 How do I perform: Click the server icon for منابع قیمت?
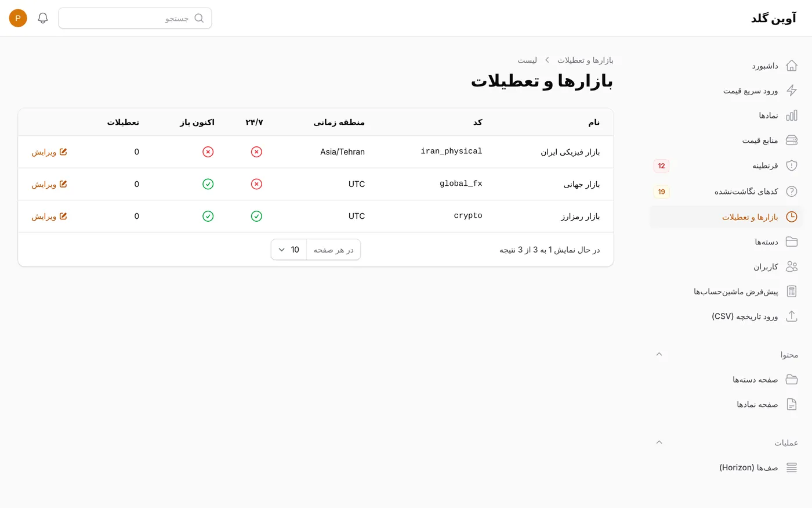792,140
